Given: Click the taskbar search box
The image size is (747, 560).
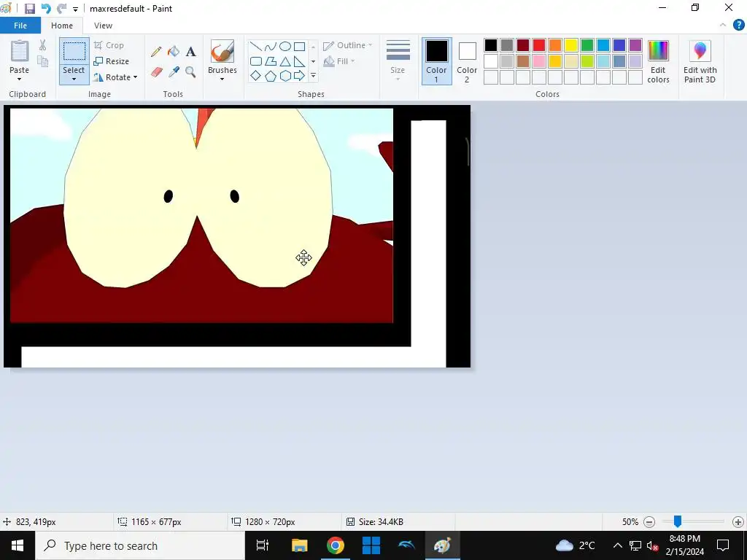Looking at the screenshot, I should (x=140, y=545).
